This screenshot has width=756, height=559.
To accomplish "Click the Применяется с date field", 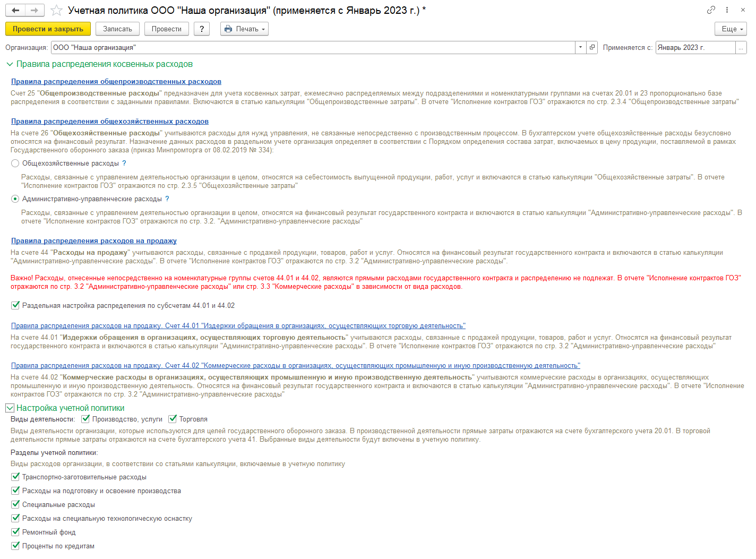I will pyautogui.click(x=695, y=47).
